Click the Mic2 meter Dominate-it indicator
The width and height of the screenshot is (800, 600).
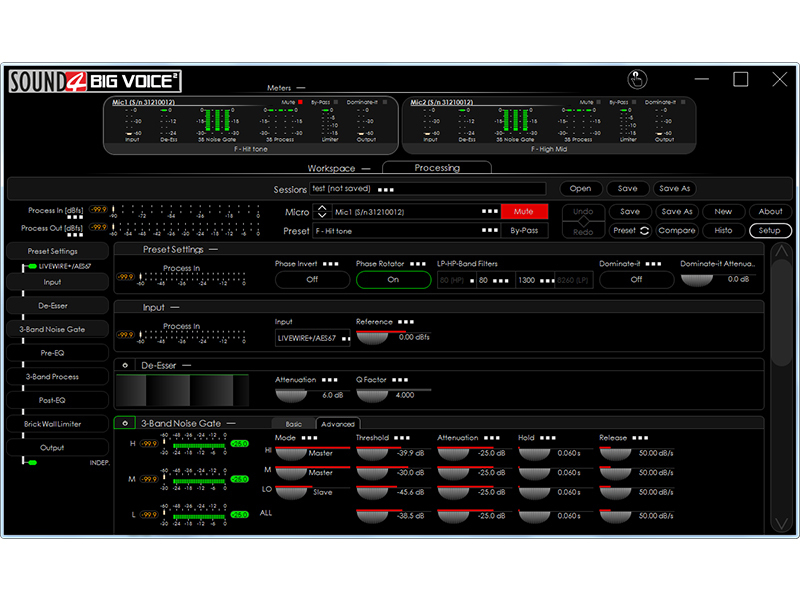[683, 102]
